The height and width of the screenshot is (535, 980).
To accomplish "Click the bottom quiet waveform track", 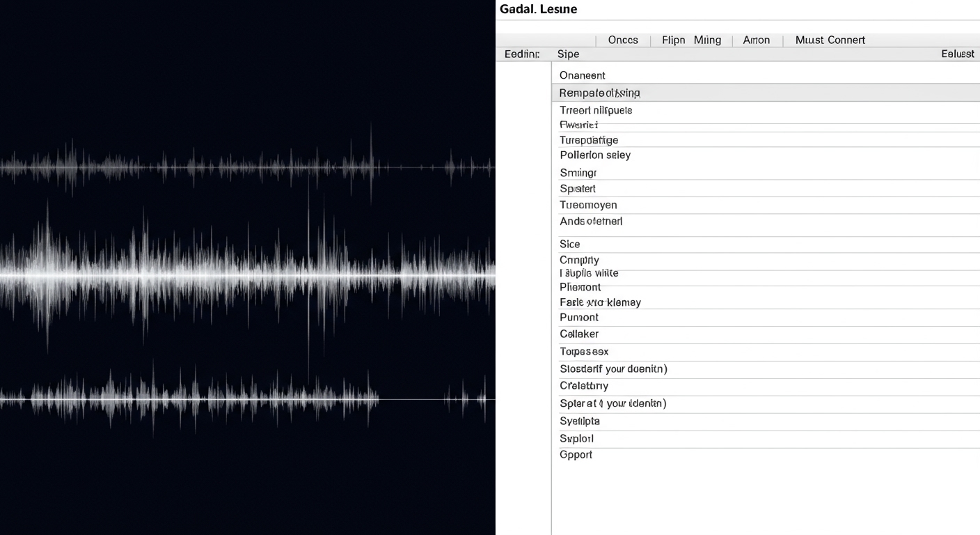I will coord(209,398).
